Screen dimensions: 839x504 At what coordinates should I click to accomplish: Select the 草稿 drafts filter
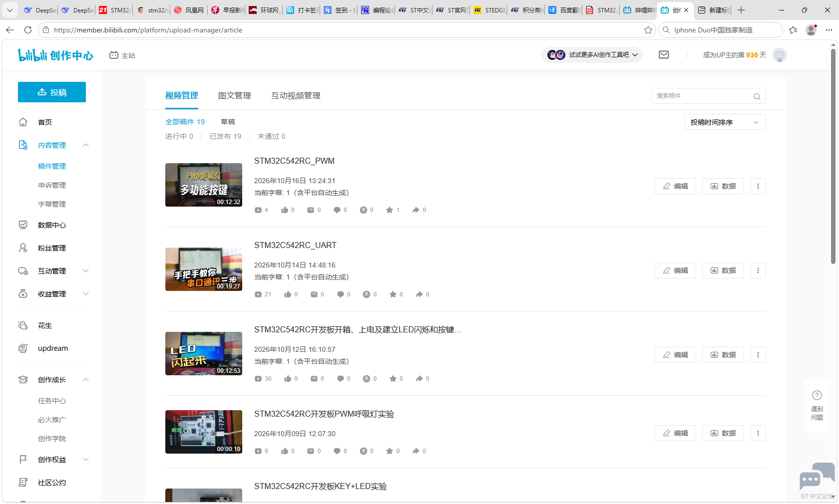coord(228,122)
